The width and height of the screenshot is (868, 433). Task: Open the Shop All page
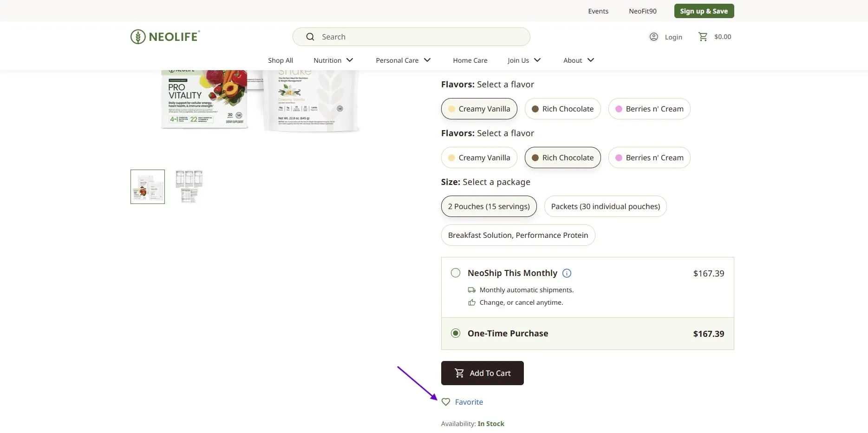(281, 60)
